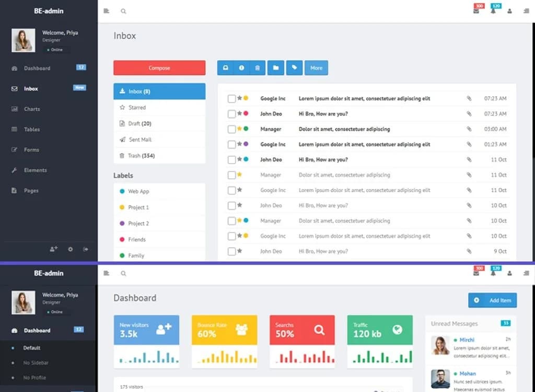Select the checkbox on the Google Inc email row
This screenshot has width=535, height=392.
[x=230, y=98]
